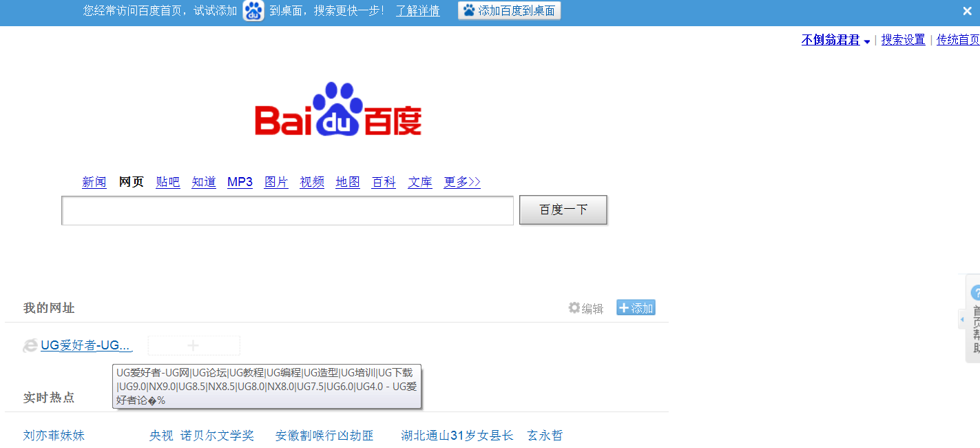Select the 图片 search tab
980x448 pixels.
pyautogui.click(x=276, y=182)
